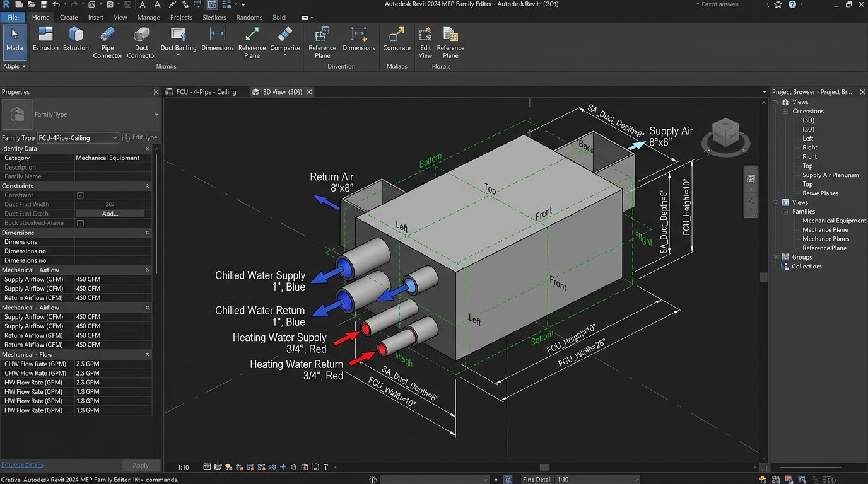Click the Duct Connector tool

click(x=141, y=43)
